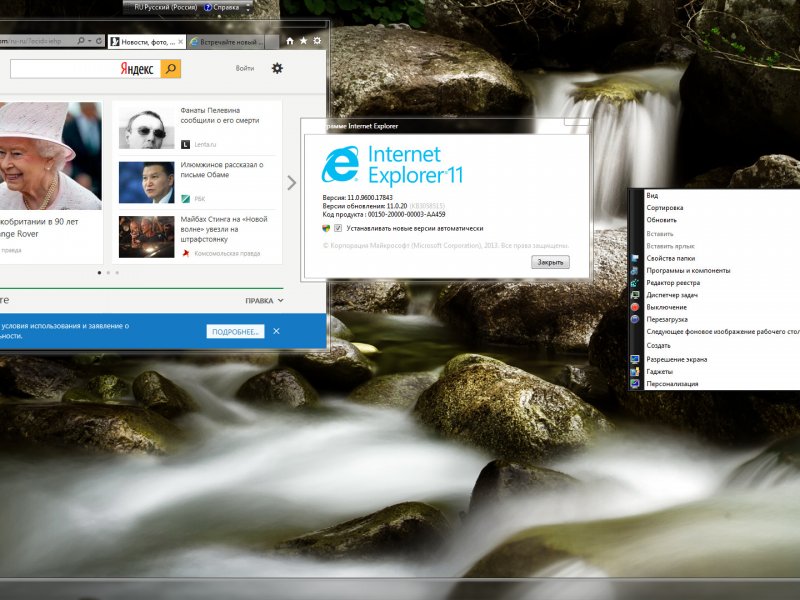Open the KB update link in the About dialog
800x600 pixels.
pyautogui.click(x=427, y=206)
